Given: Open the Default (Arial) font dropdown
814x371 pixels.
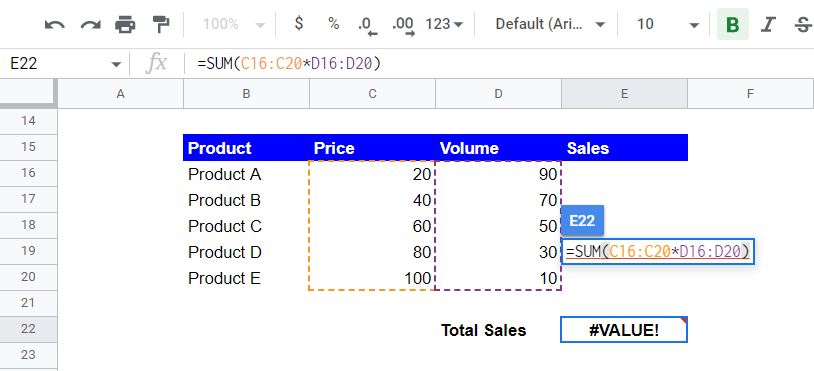Looking at the screenshot, I should coord(550,24).
